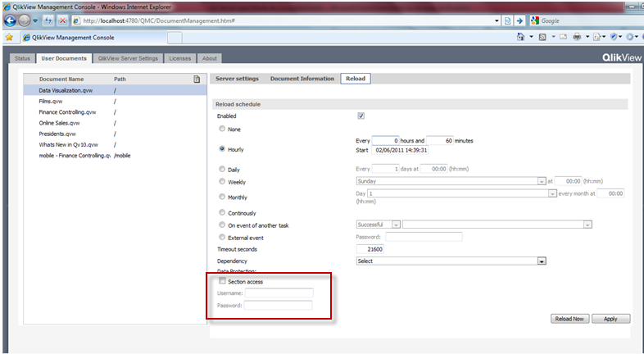This screenshot has width=644, height=354.
Task: Click the Apply button
Action: (610, 319)
